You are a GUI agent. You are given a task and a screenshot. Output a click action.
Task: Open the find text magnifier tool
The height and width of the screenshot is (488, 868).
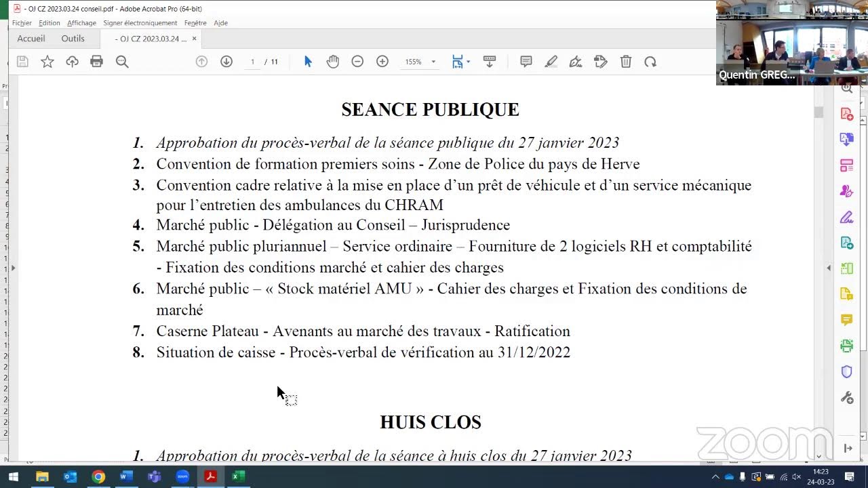click(x=122, y=62)
